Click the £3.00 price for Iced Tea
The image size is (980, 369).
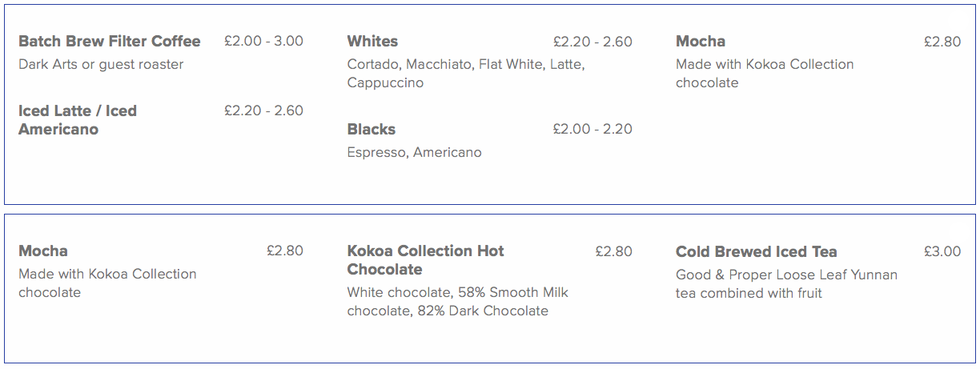942,251
